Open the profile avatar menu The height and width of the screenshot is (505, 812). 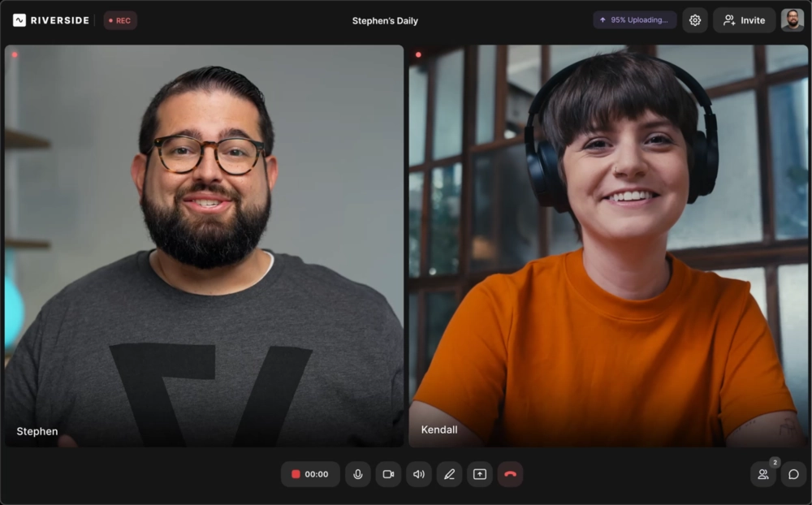792,19
